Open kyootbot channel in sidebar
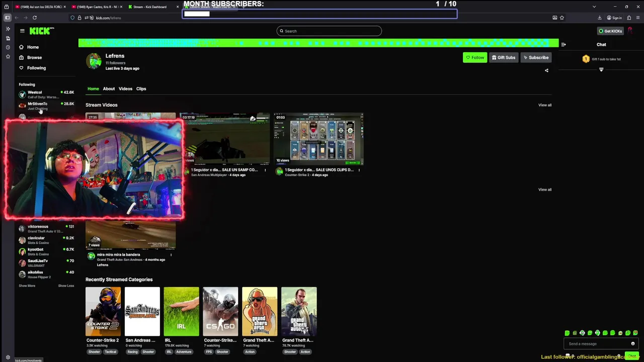644x362 pixels. coord(46,251)
